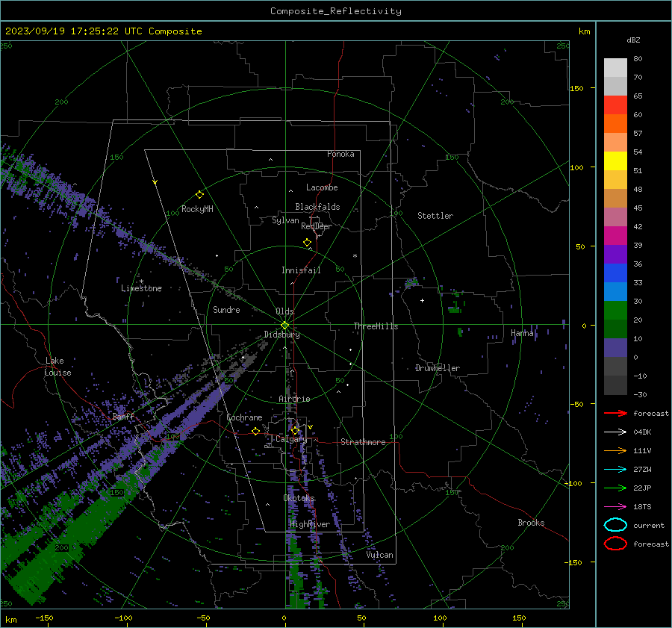Viewport: 672px width, 628px height.
Task: Select the 80 dBZ light gray swatch
Action: click(615, 67)
